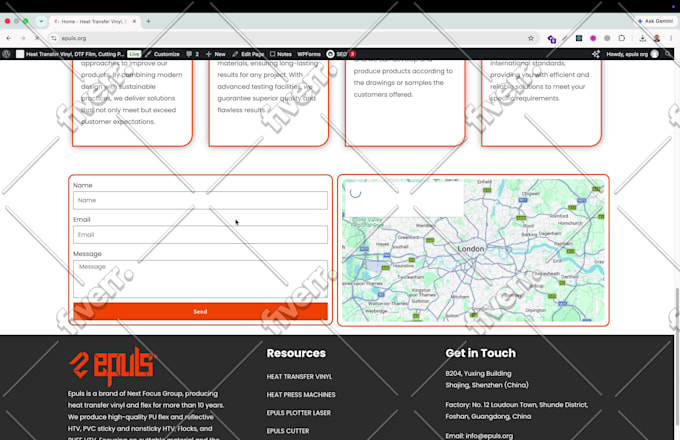The height and width of the screenshot is (440, 680).
Task: Click the B204, Yuxing Building address line
Action: (478, 373)
